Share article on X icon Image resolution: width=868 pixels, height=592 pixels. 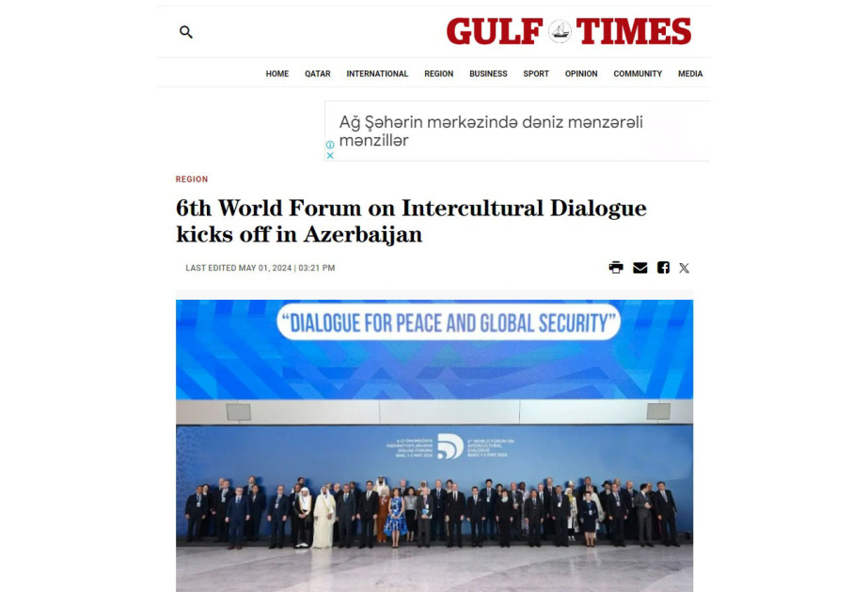tap(685, 269)
